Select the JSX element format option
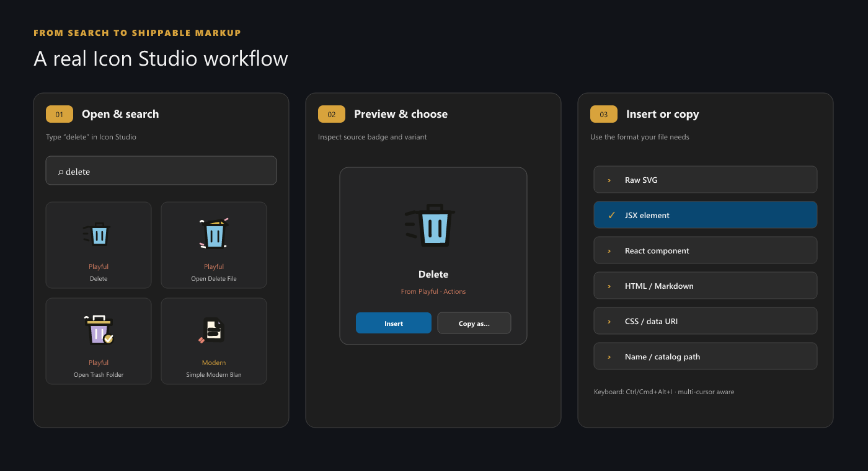 (706, 215)
